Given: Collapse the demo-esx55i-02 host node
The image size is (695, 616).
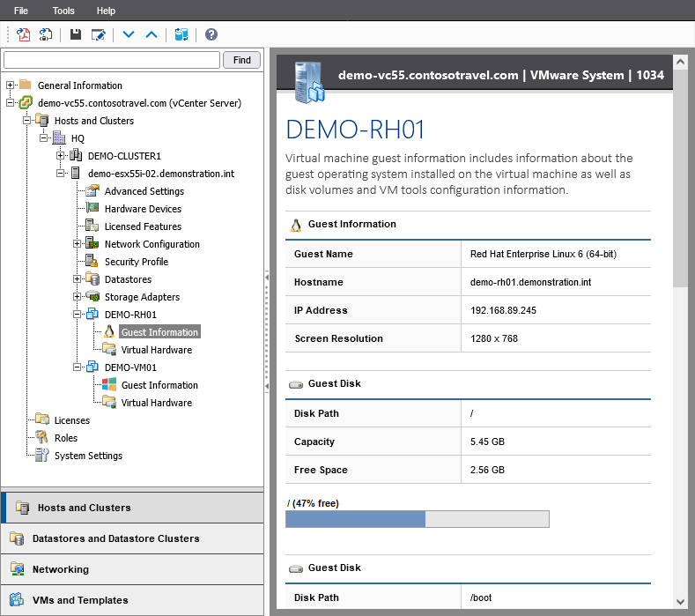Looking at the screenshot, I should click(x=60, y=173).
